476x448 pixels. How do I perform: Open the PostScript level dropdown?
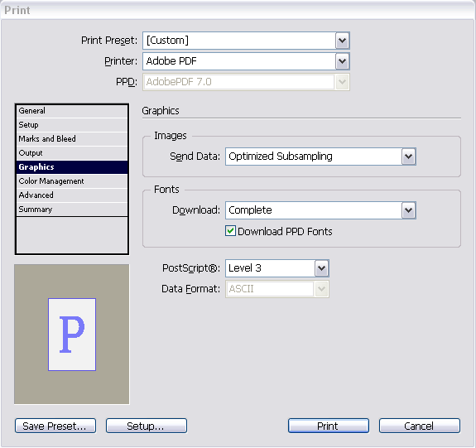[276, 268]
